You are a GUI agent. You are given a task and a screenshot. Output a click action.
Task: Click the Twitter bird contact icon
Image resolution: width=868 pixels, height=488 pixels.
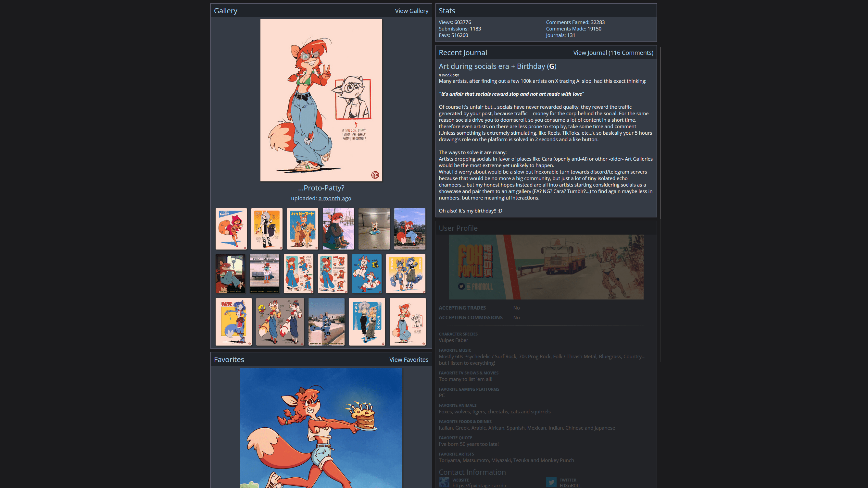tap(551, 482)
